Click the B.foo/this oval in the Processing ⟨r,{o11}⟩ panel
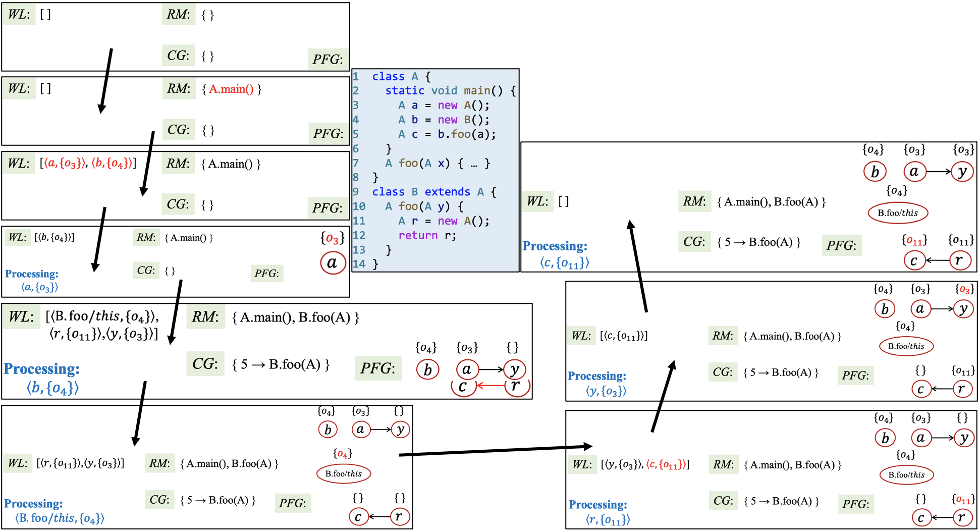This screenshot has width=980, height=531. (907, 475)
